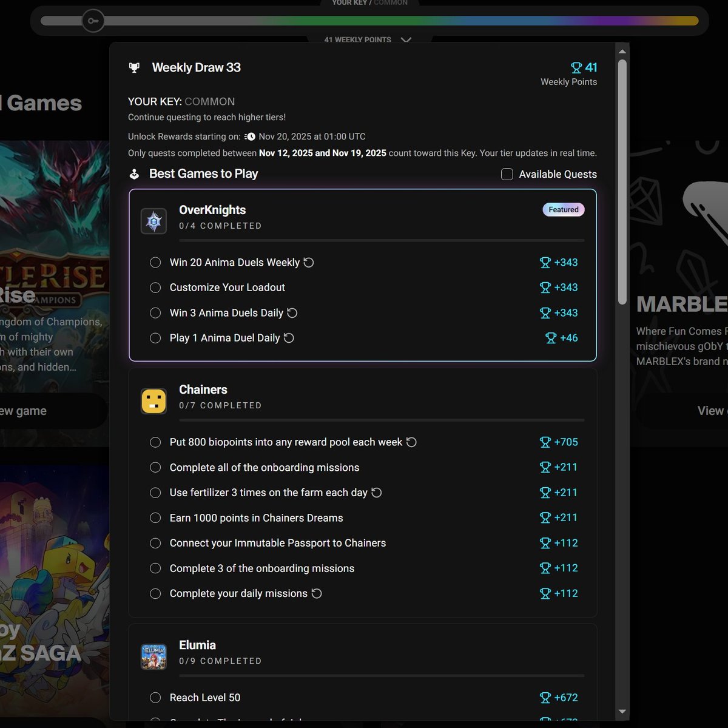
Task: Check the circle next to Reach Level 50
Action: pyautogui.click(x=155, y=698)
